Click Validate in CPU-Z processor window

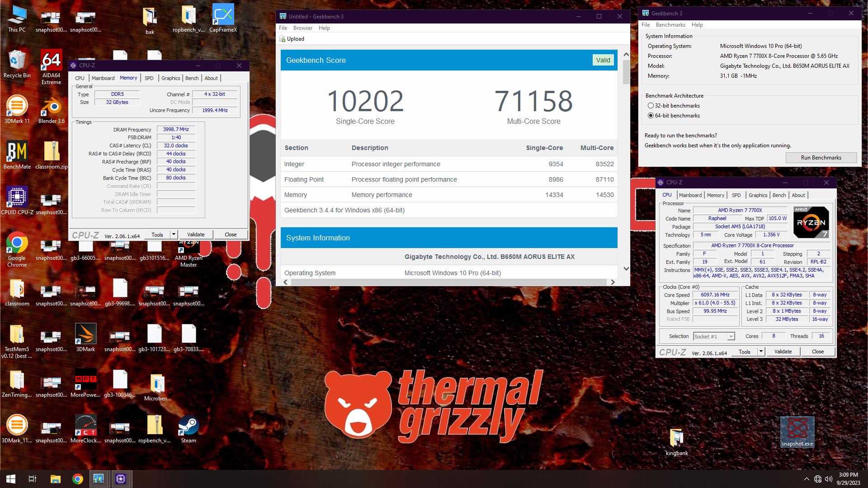783,351
